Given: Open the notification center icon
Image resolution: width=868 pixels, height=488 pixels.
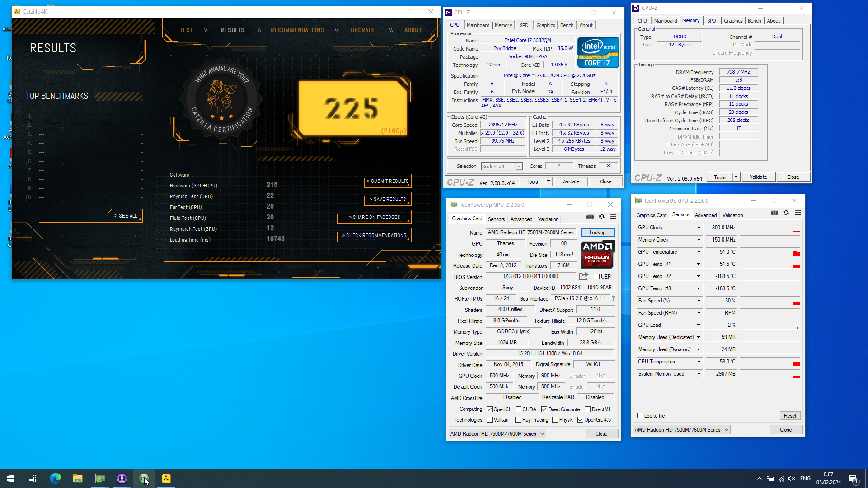Looking at the screenshot, I should (853, 479).
